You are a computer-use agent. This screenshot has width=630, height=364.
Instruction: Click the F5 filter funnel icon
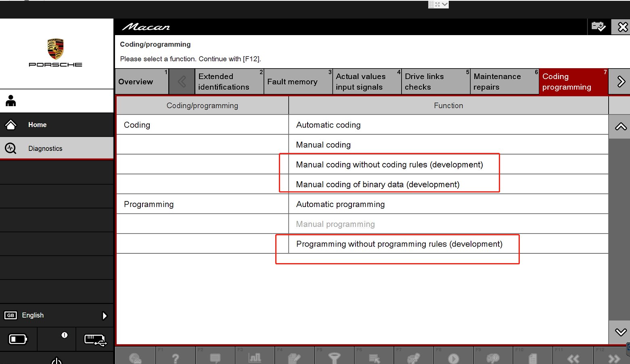coord(334,358)
